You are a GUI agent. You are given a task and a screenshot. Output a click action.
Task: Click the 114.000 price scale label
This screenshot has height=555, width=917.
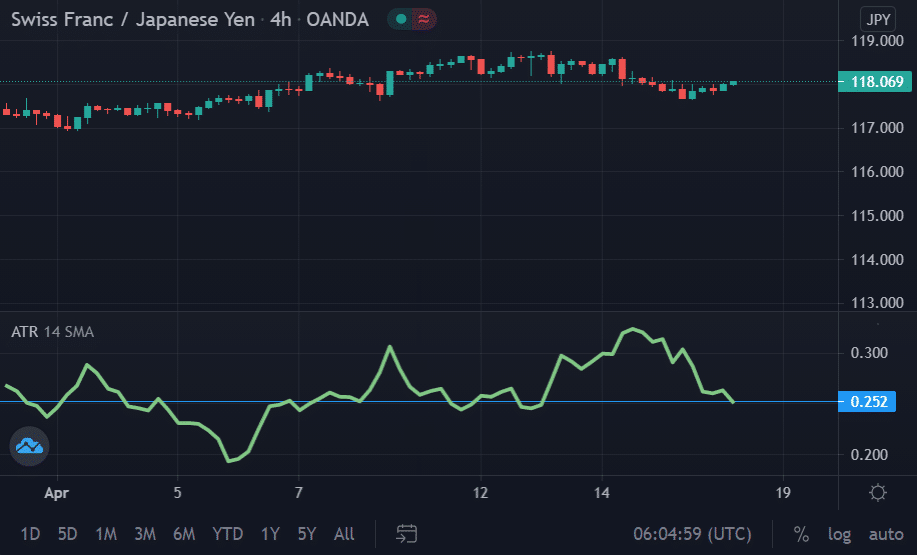[877, 260]
